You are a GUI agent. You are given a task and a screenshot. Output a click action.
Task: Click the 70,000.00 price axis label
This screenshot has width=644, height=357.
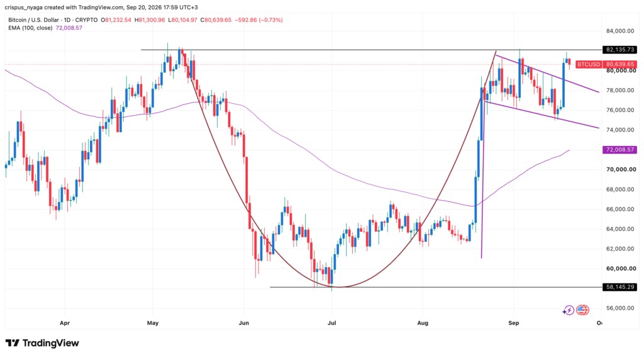621,169
